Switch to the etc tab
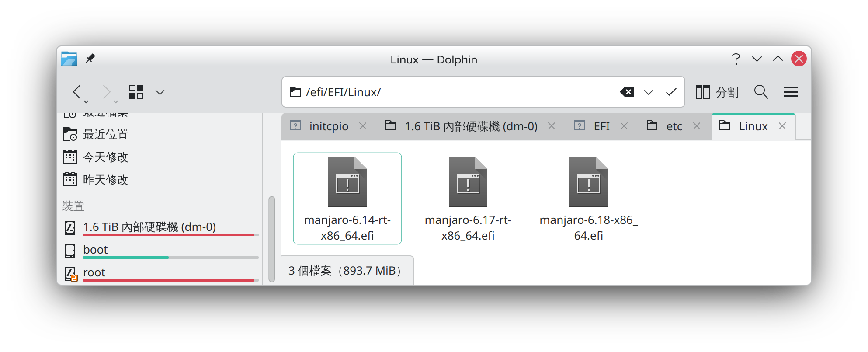 tap(674, 126)
